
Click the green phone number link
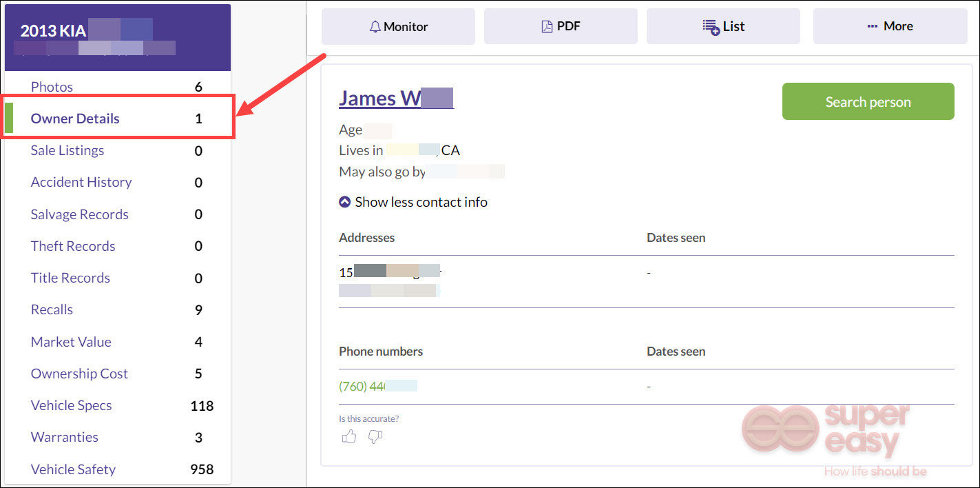pyautogui.click(x=378, y=386)
